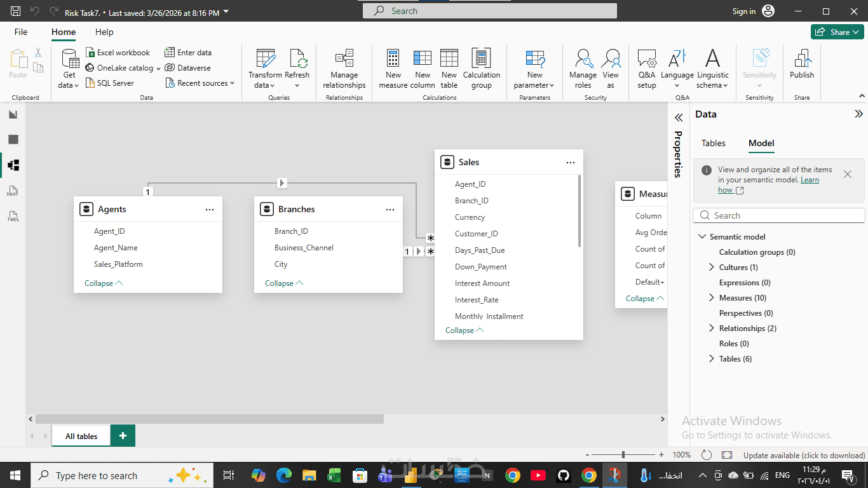Image resolution: width=868 pixels, height=488 pixels.
Task: Publish the report
Action: [802, 69]
